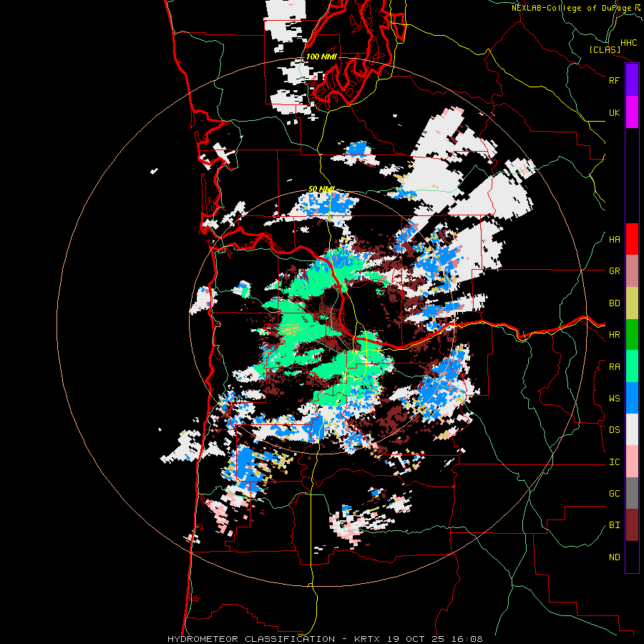This screenshot has height=644, width=644.
Task: Select the GR legend color block
Action: point(632,271)
